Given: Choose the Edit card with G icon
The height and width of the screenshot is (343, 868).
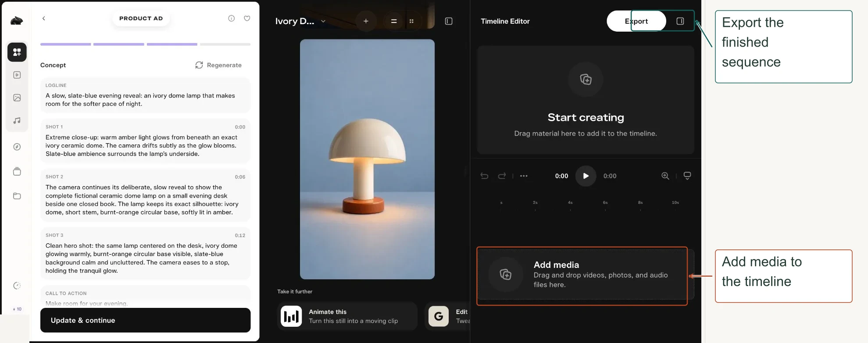Looking at the screenshot, I should pos(447,316).
